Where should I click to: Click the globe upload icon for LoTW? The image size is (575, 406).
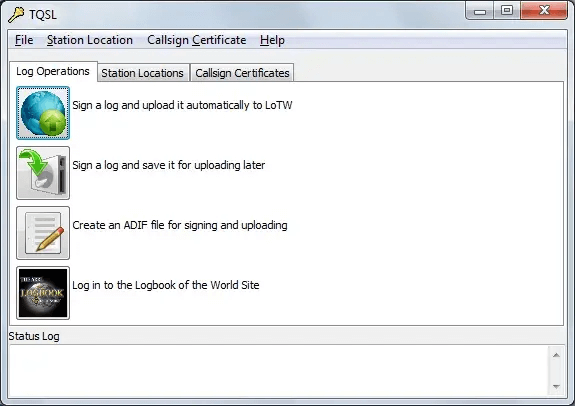coord(43,113)
